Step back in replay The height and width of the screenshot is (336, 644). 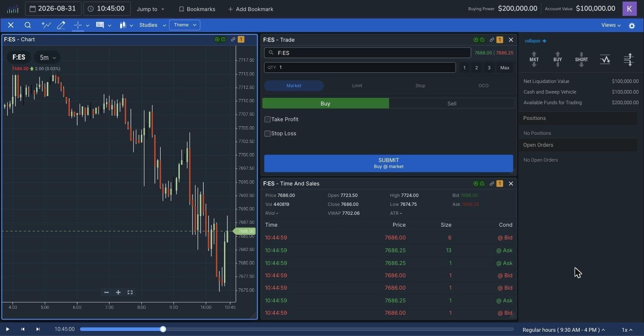(23, 329)
